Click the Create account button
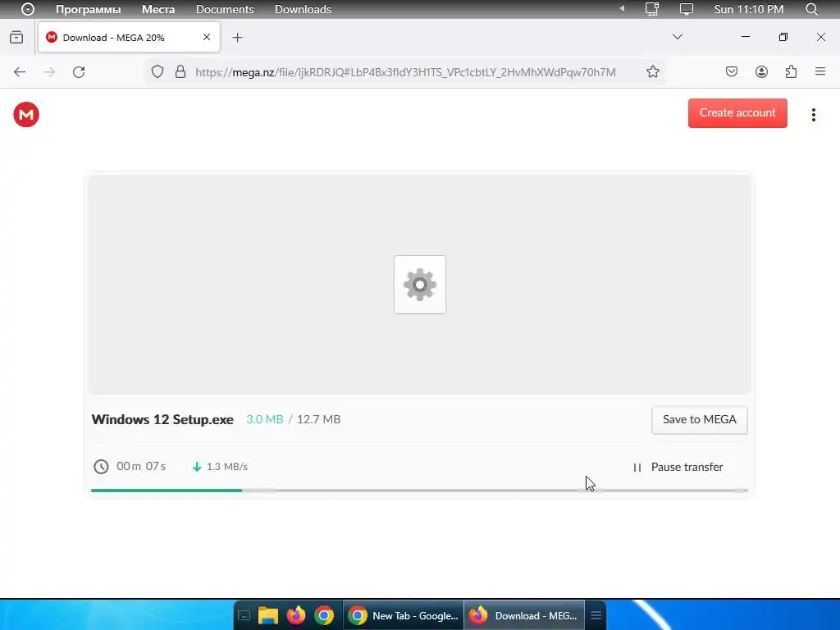Screen dimensions: 840x630 737,113
